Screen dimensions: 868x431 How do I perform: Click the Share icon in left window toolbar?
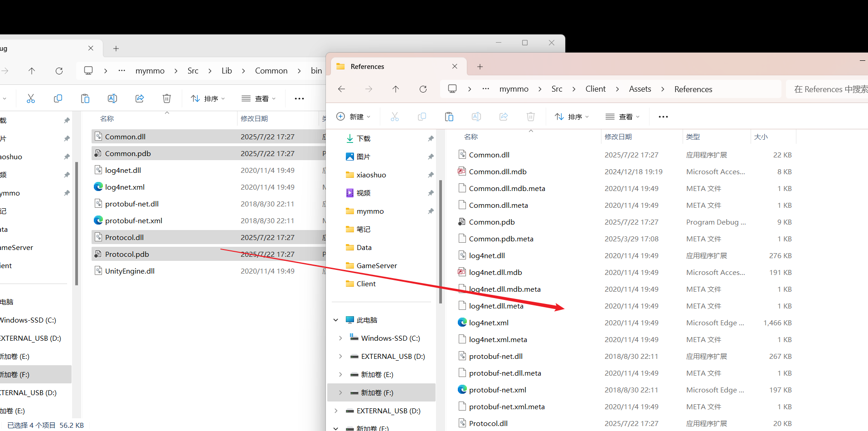click(140, 98)
